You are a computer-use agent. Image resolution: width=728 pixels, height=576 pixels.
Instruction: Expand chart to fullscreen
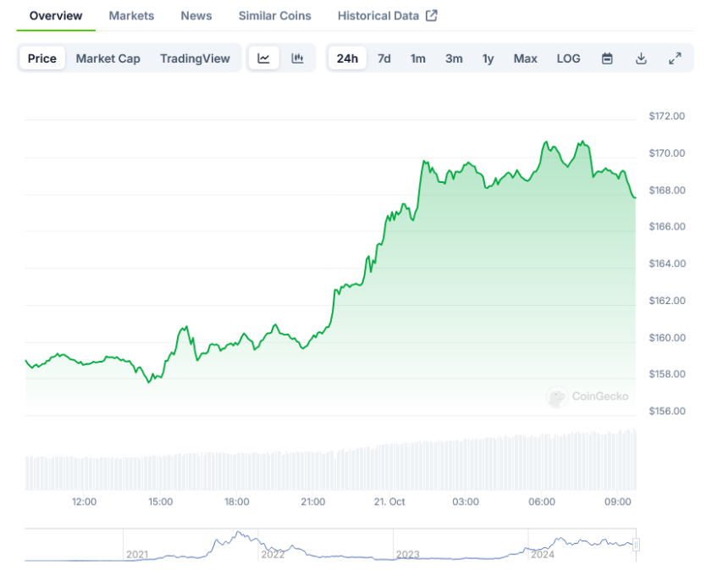tap(675, 58)
